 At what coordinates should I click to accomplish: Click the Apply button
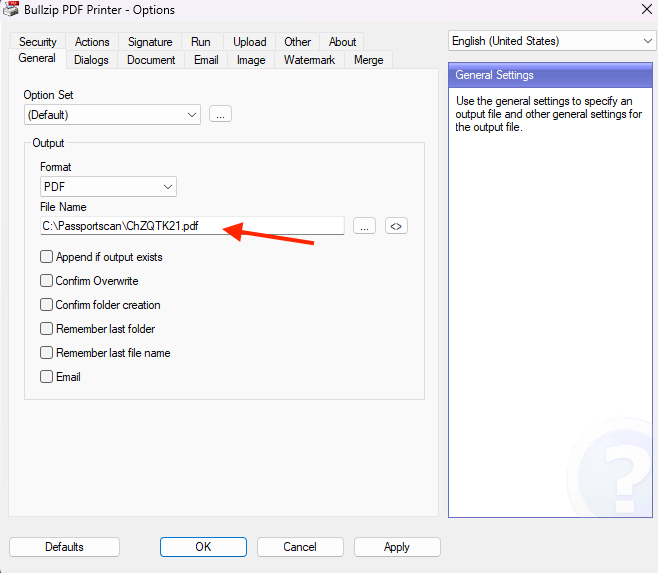point(396,547)
